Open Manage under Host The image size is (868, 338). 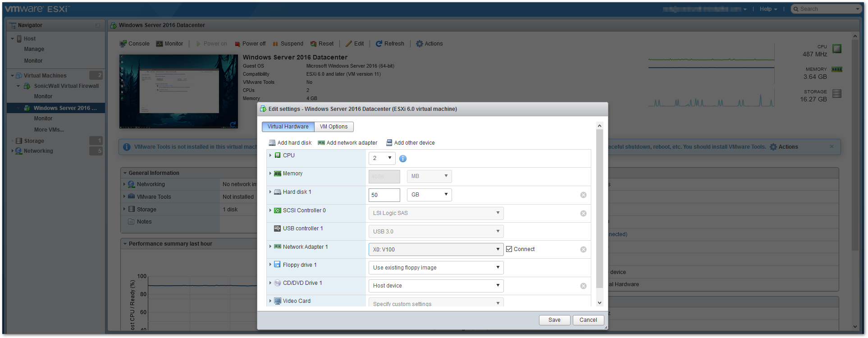tap(34, 49)
